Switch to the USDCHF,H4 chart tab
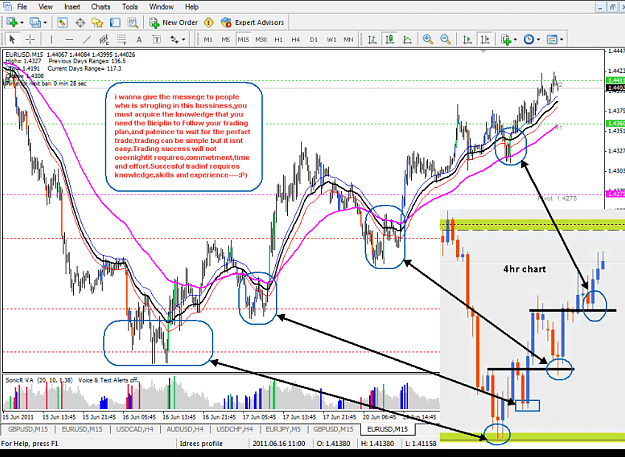 (234, 429)
